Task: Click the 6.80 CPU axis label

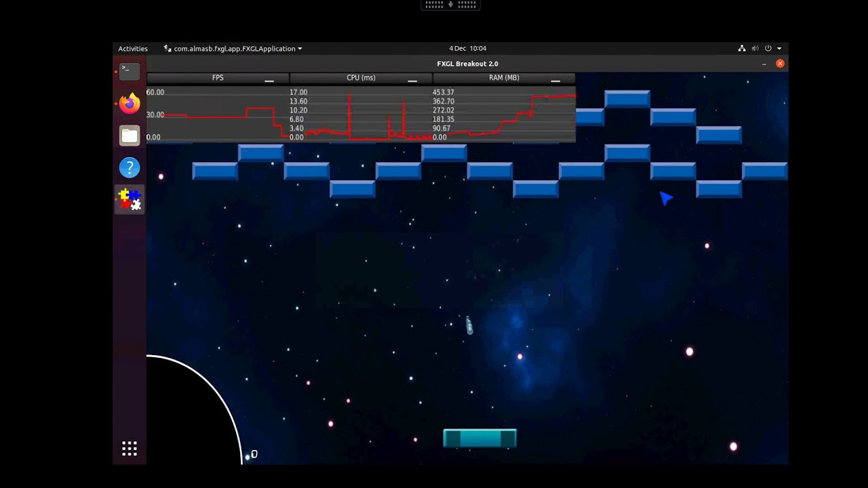Action: 297,119
